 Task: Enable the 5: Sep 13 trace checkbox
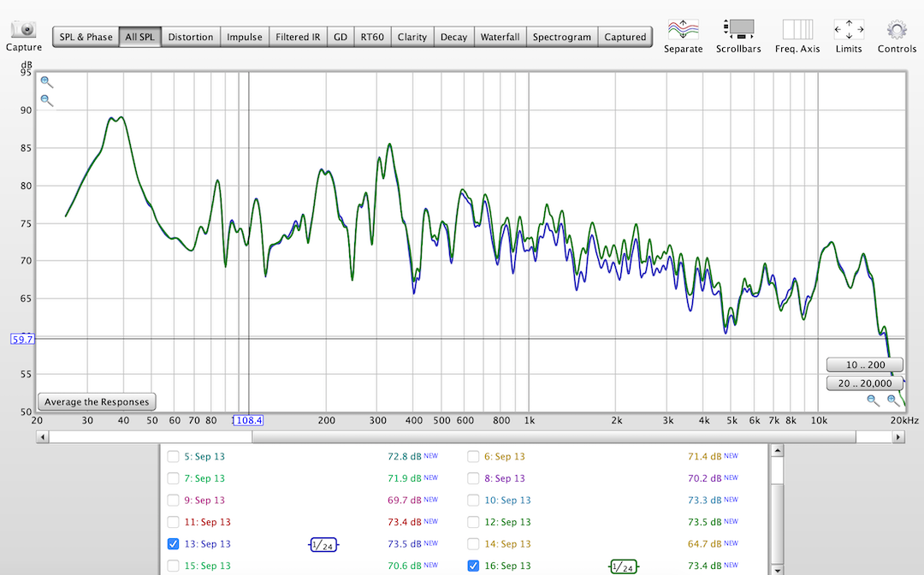tap(174, 456)
